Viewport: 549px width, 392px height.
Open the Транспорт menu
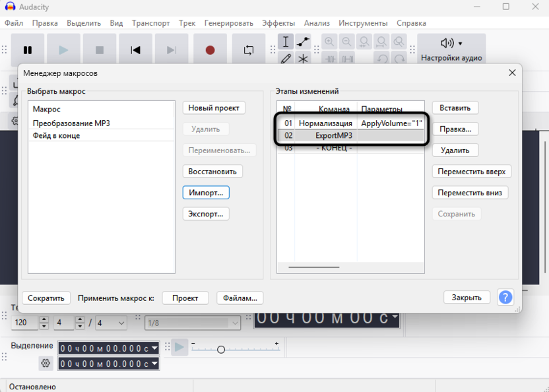pyautogui.click(x=150, y=23)
